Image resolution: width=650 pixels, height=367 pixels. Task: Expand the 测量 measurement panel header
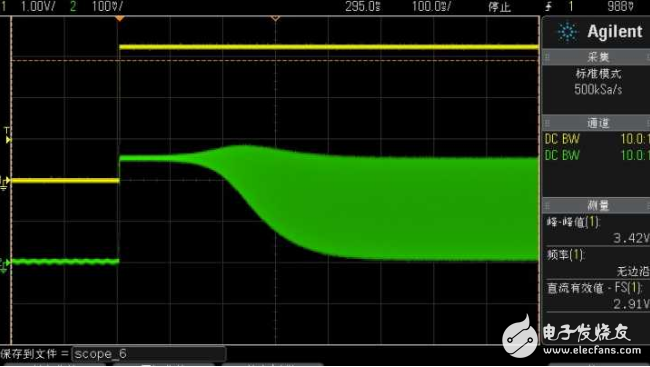point(596,205)
